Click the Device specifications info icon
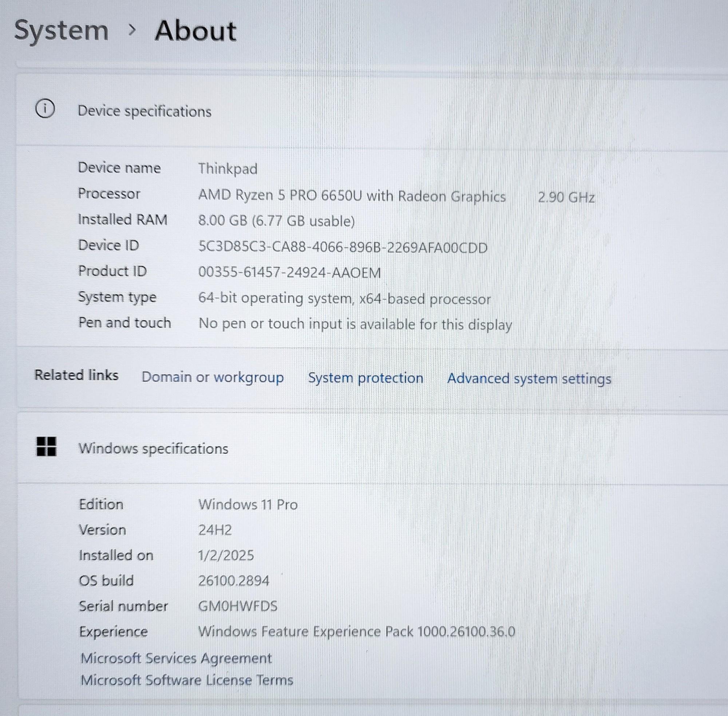Viewport: 728px width, 716px height. pyautogui.click(x=45, y=109)
